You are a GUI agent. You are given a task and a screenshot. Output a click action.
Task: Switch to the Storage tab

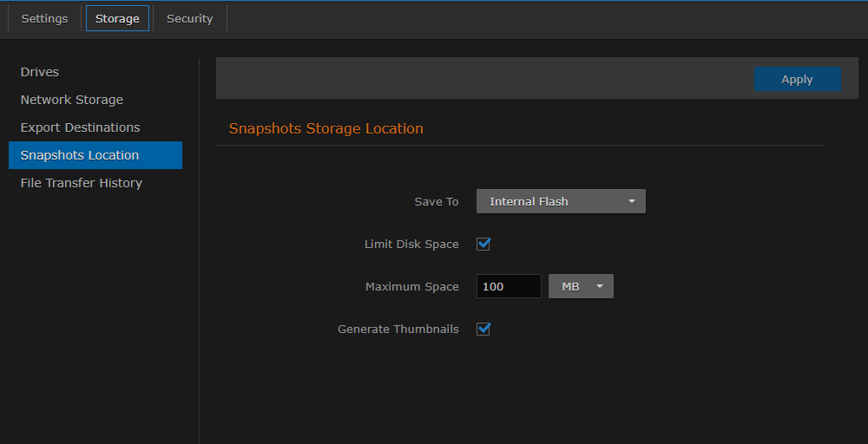(117, 18)
